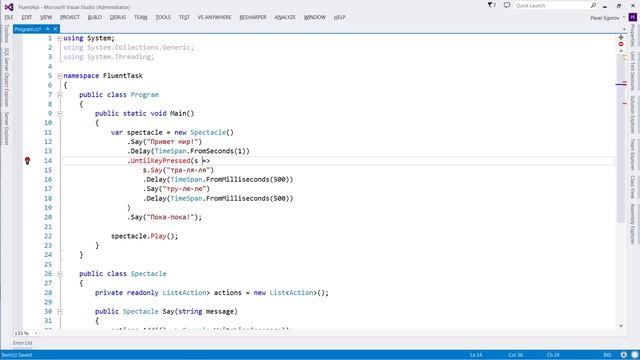Image resolution: width=640 pixels, height=360 pixels.
Task: Open the Toolbox side panel tab
Action: [6, 33]
